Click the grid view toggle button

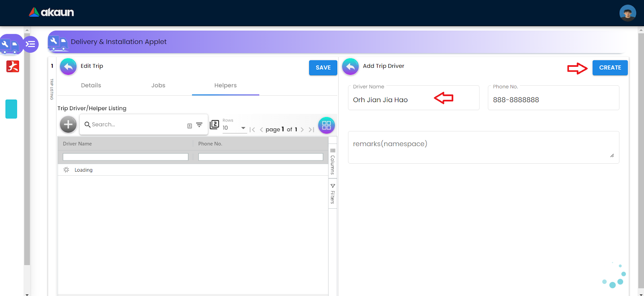(326, 125)
